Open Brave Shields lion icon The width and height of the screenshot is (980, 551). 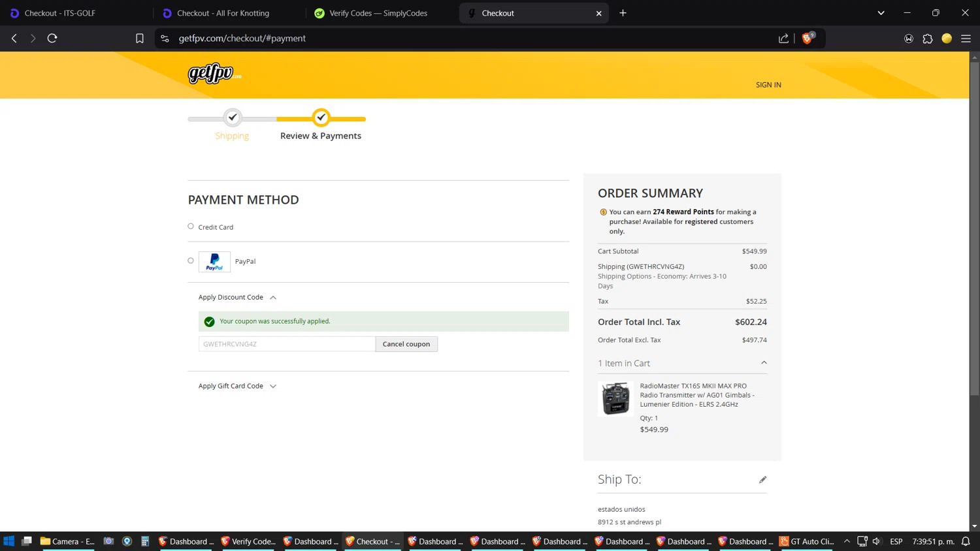808,38
